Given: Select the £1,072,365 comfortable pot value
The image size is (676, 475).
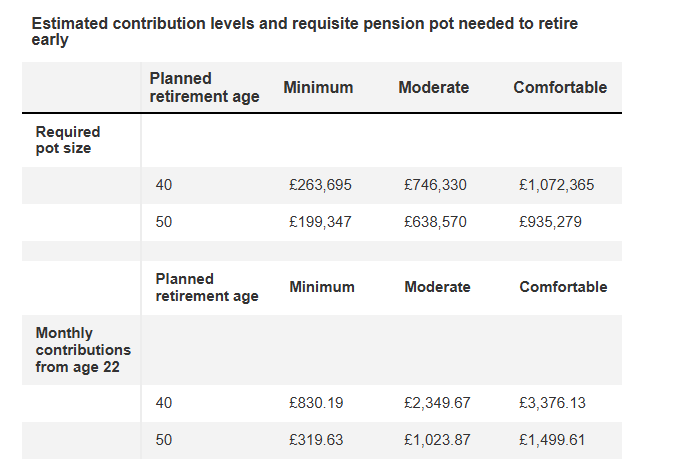Looking at the screenshot, I should (x=556, y=185).
